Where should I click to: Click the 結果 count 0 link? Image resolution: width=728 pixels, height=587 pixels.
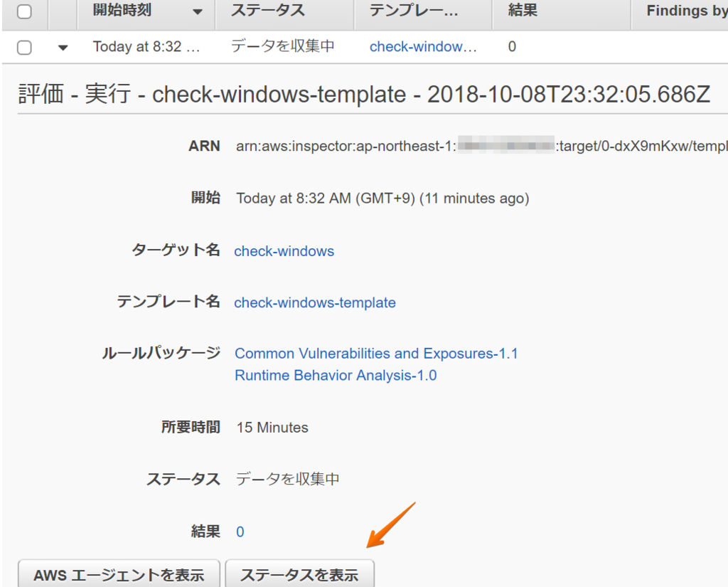click(240, 532)
